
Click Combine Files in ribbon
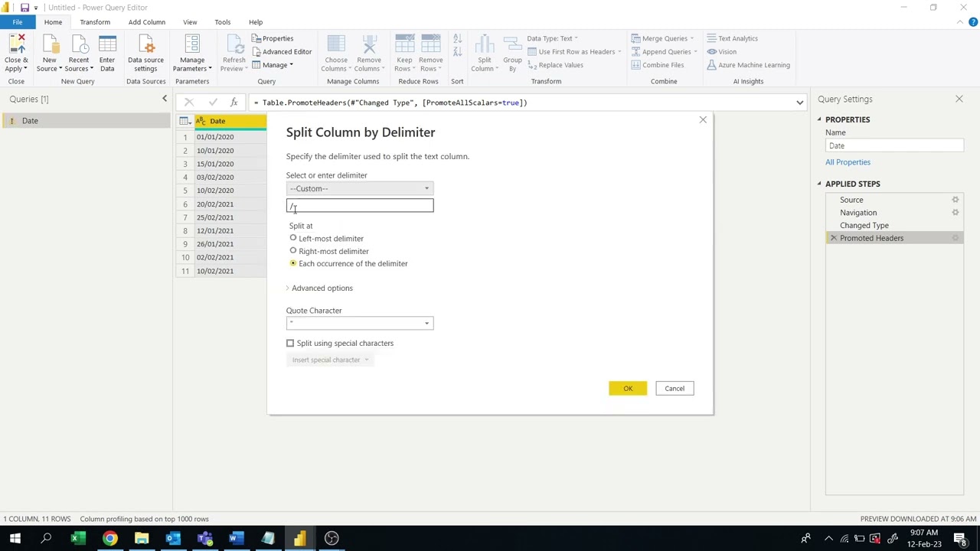point(657,65)
